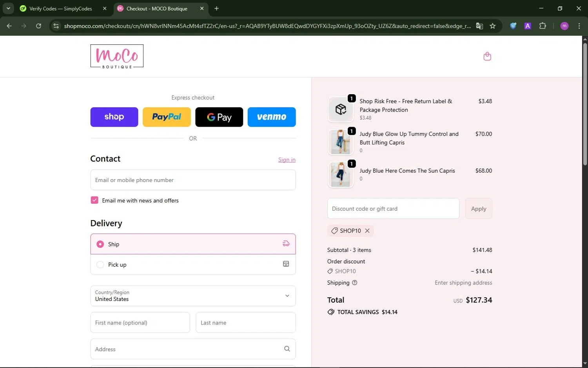The image size is (588, 368).
Task: Bookmark this page with the star icon
Action: pyautogui.click(x=493, y=26)
